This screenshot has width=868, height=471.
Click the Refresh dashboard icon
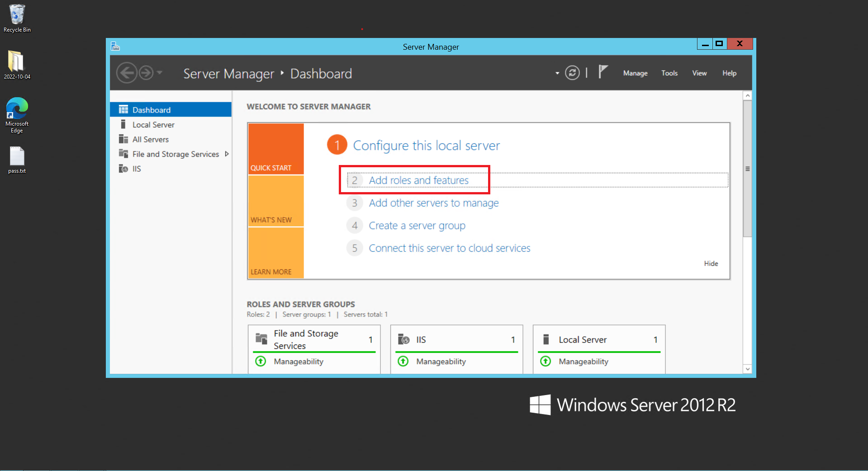(572, 73)
